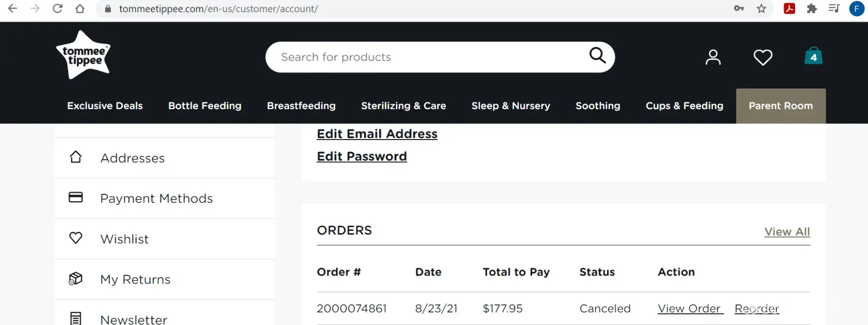The height and width of the screenshot is (325, 868).
Task: Open the shopping bag cart icon
Action: point(814,57)
